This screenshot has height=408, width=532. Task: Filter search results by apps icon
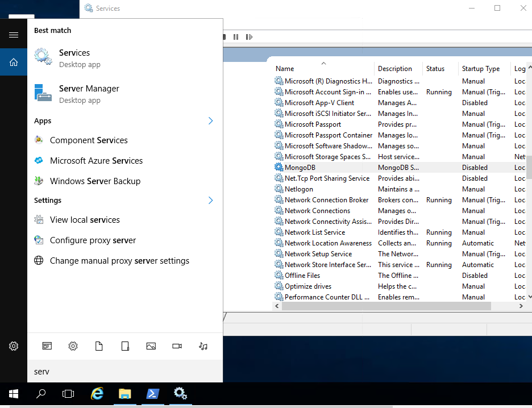click(x=47, y=346)
